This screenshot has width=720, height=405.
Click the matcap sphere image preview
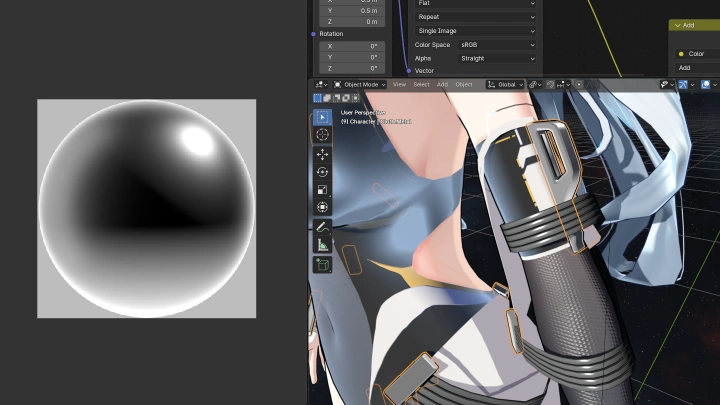(146, 208)
